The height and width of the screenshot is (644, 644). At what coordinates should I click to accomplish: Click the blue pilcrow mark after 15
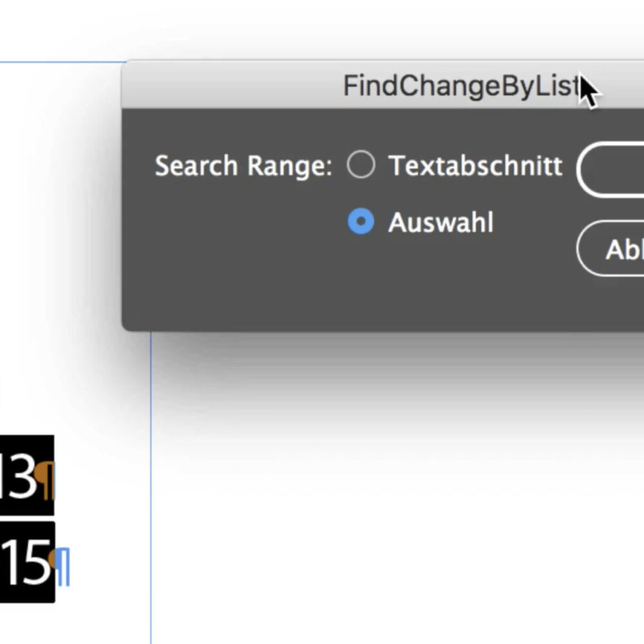(x=62, y=566)
